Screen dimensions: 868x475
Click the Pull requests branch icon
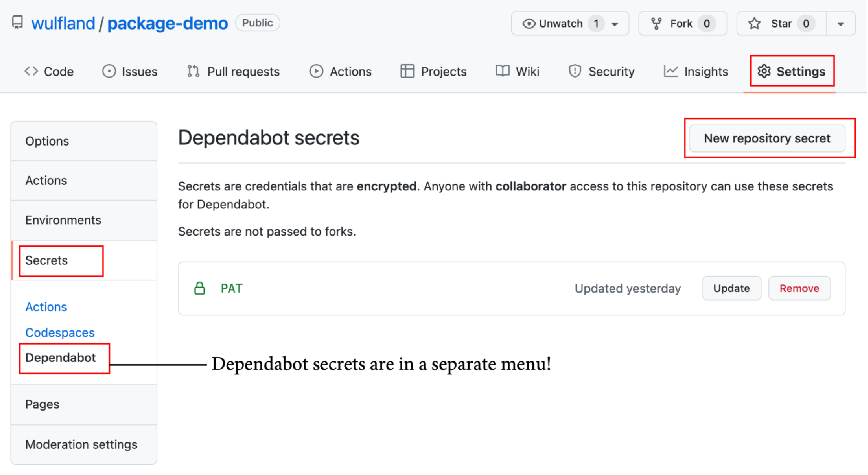[193, 71]
